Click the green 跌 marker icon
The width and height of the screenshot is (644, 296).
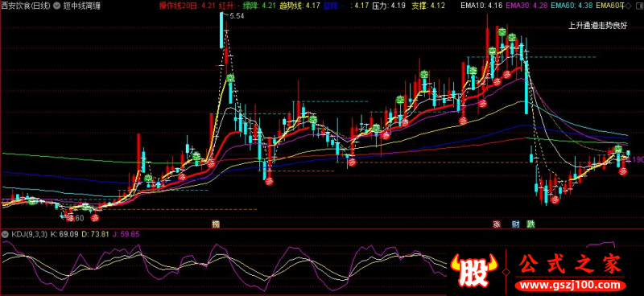click(x=531, y=224)
